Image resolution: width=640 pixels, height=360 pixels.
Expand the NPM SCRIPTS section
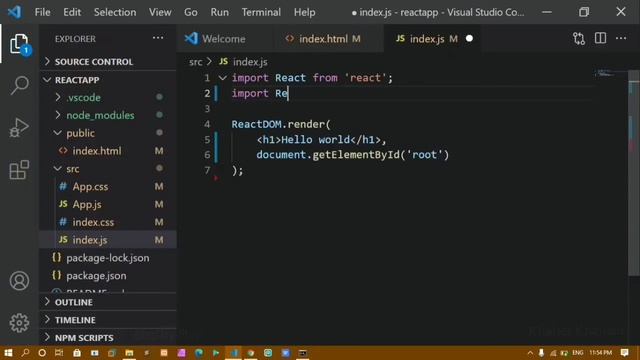[x=108, y=338]
